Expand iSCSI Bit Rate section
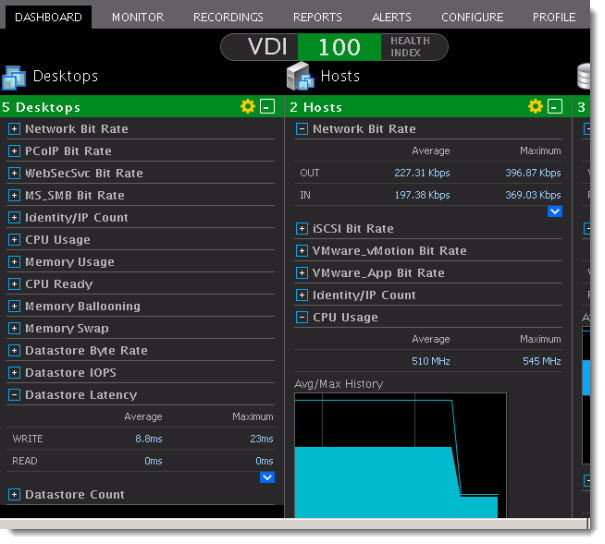Viewport: 605px width, 544px height. 302,229
